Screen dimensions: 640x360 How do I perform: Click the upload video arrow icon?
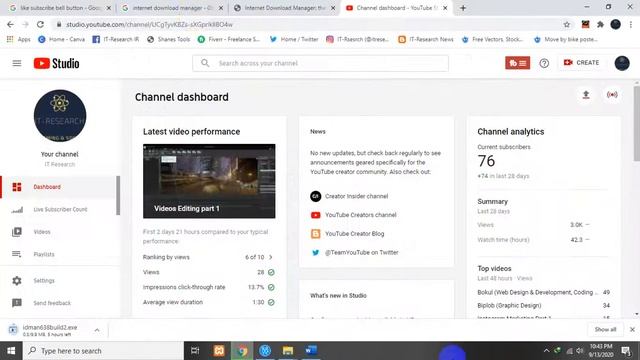tap(586, 95)
